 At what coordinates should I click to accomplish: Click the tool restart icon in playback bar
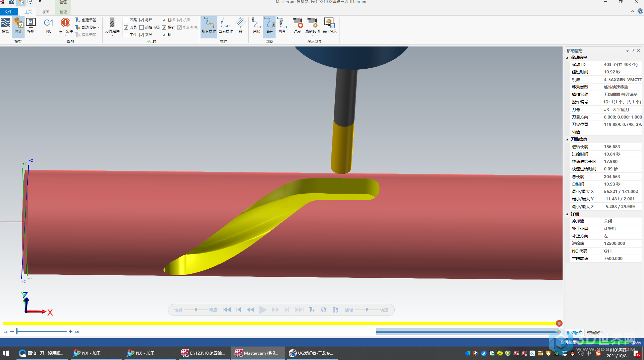click(335, 310)
